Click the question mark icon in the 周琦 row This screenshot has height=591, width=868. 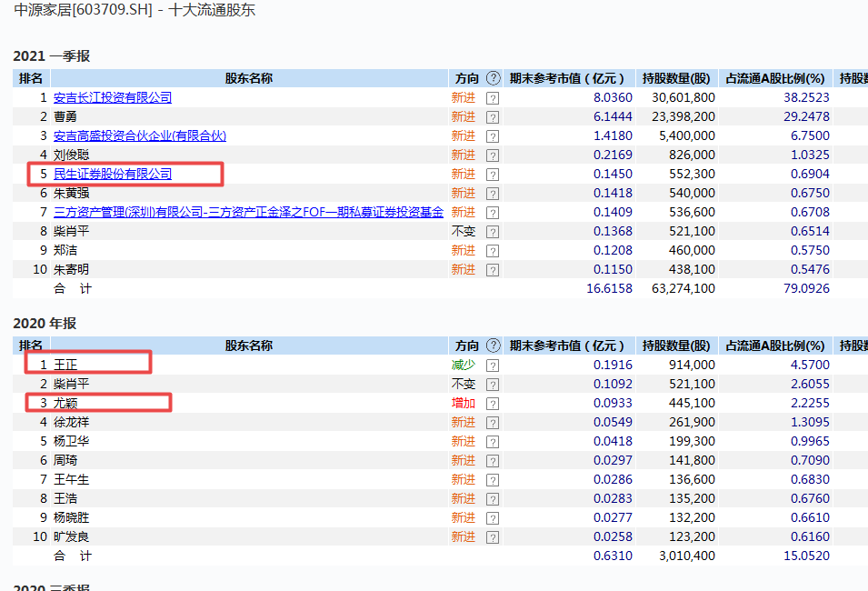493,461
